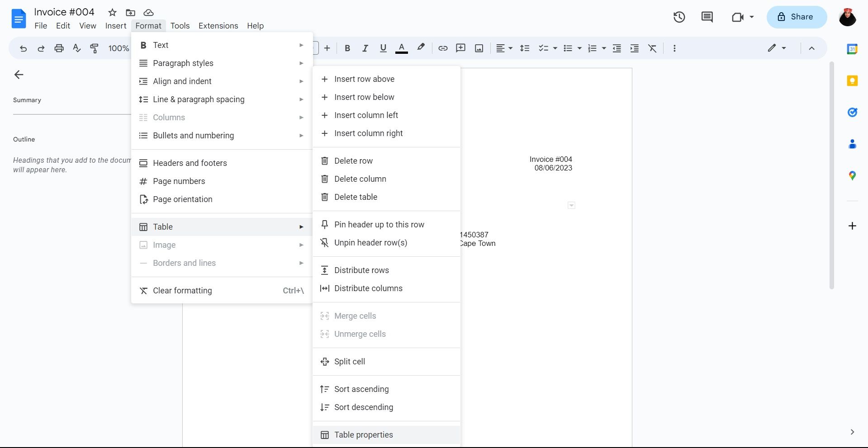This screenshot has height=448, width=868.
Task: Click the Undo arrow icon
Action: tap(23, 48)
